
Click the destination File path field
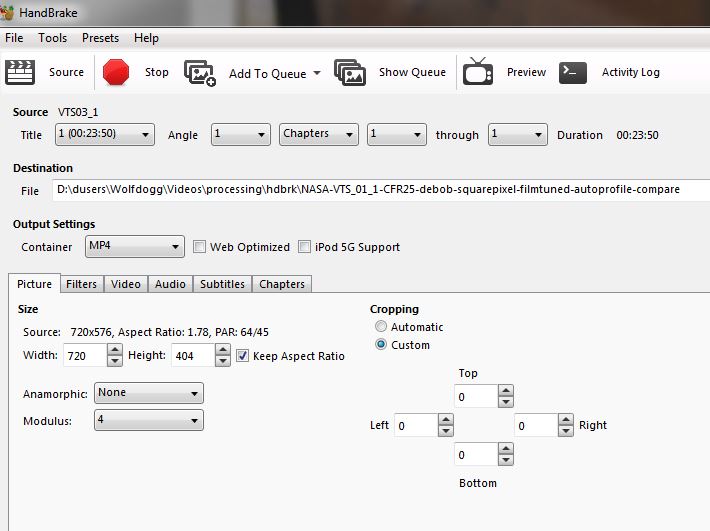pos(381,190)
